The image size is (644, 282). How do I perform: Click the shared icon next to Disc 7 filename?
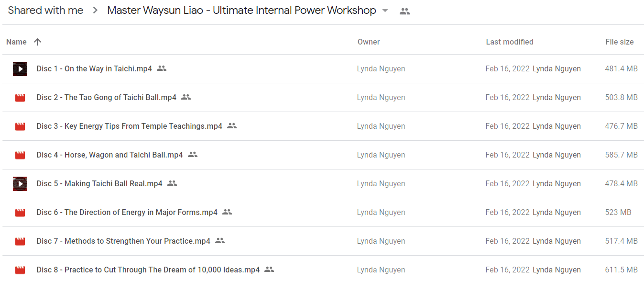pos(220,241)
